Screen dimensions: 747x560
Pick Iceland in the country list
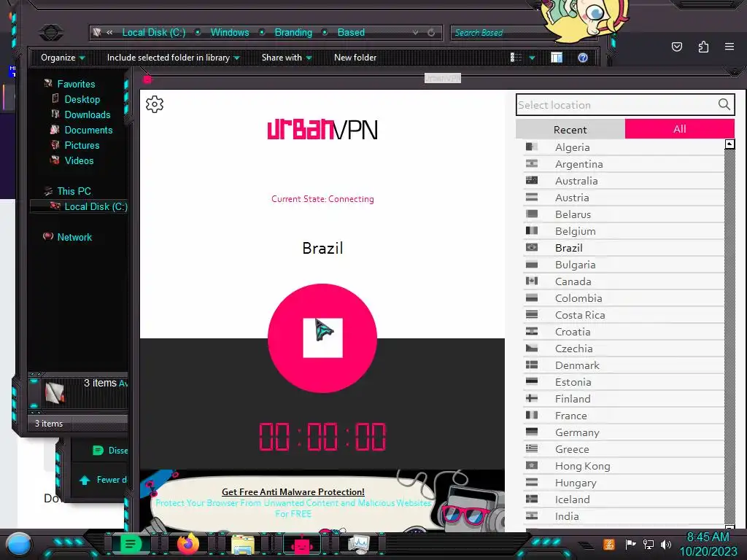pyautogui.click(x=624, y=499)
